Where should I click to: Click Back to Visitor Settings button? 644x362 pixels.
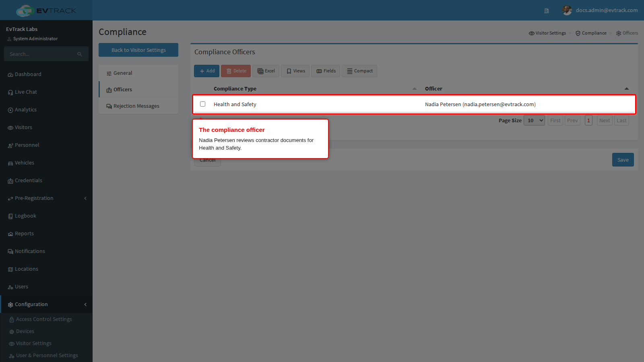coord(138,50)
